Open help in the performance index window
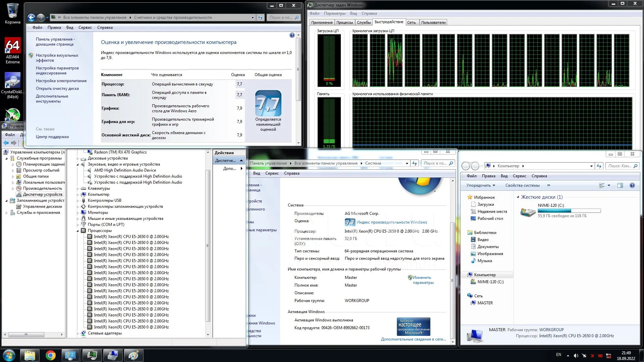This screenshot has width=644, height=362. click(x=292, y=35)
